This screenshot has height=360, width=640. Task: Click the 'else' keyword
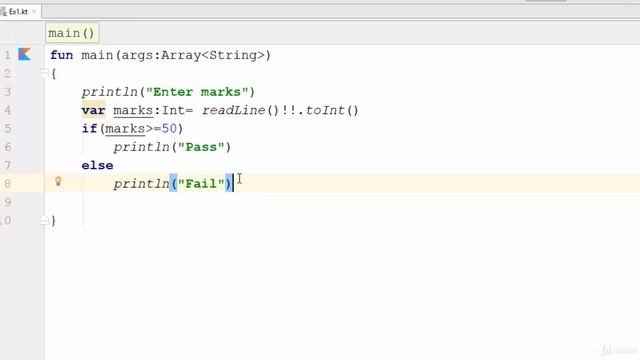coord(97,165)
